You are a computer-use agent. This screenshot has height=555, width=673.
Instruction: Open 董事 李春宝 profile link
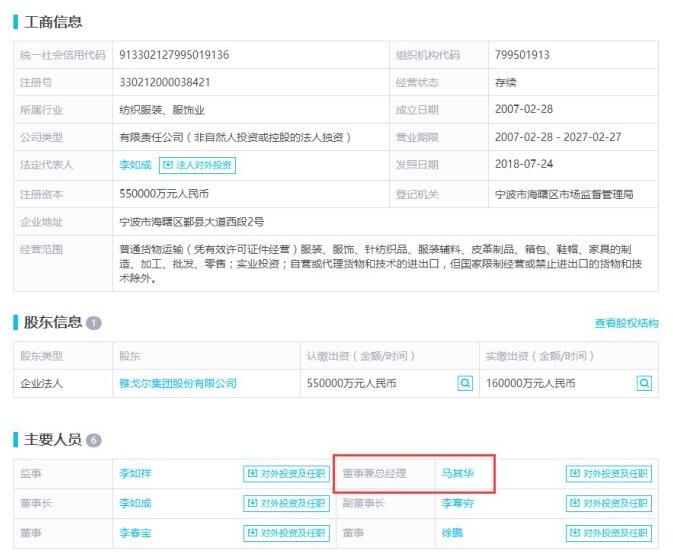(135, 533)
